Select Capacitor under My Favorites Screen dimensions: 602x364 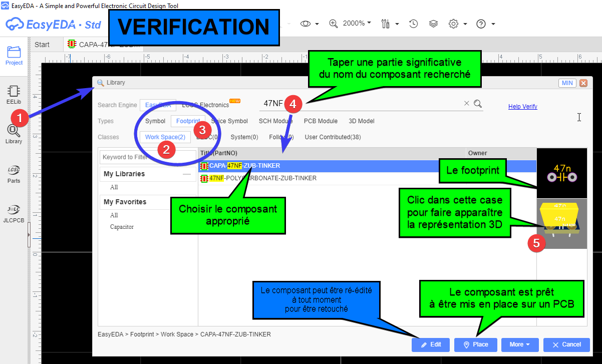pos(122,227)
